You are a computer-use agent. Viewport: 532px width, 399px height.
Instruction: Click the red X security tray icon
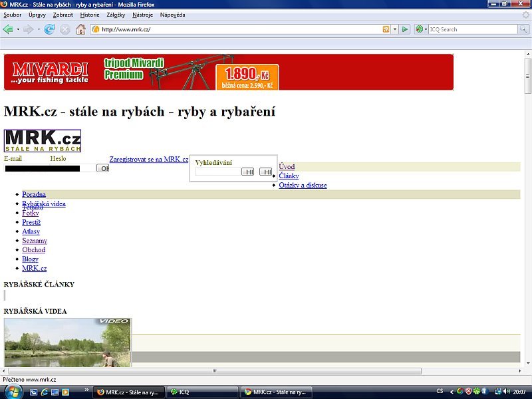pyautogui.click(x=469, y=391)
